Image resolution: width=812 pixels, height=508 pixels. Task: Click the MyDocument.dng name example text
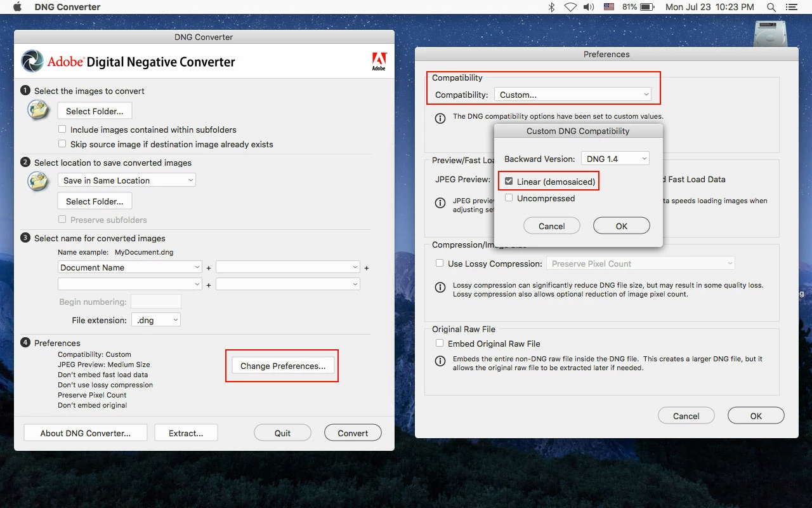point(144,252)
